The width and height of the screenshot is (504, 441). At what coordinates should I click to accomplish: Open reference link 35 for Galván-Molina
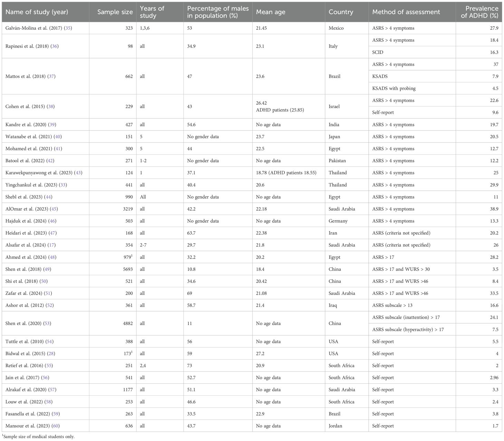pos(69,28)
